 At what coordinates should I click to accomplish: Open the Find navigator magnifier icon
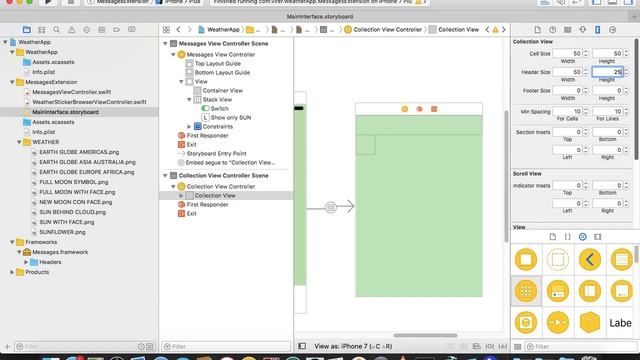[x=56, y=30]
